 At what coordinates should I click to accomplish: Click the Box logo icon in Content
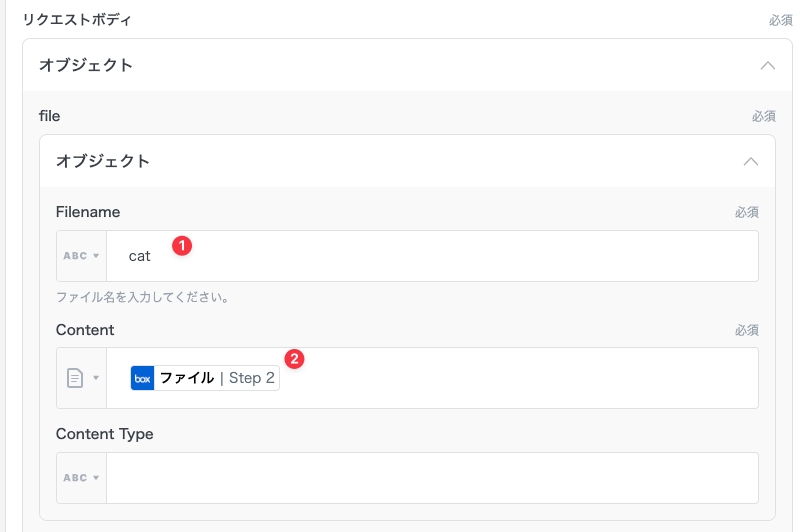[x=143, y=378]
